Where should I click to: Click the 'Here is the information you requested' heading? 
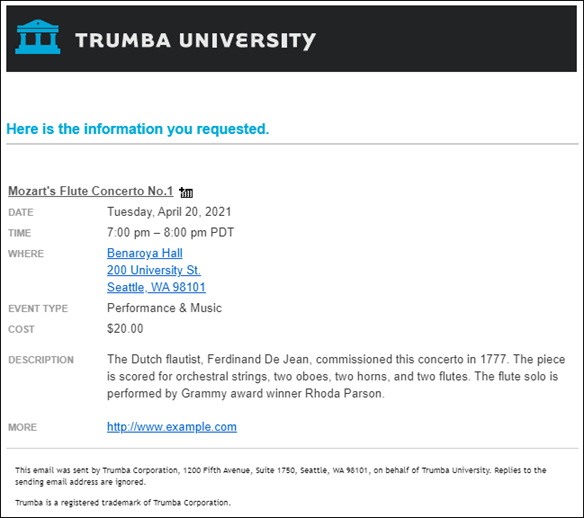click(137, 129)
